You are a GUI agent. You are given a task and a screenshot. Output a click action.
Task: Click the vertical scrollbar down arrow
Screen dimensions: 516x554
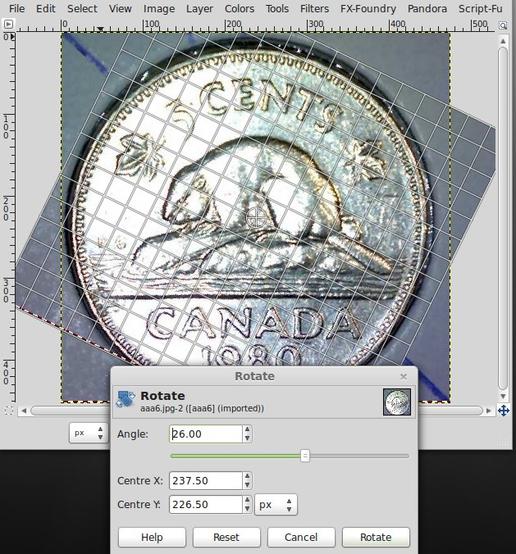503,396
